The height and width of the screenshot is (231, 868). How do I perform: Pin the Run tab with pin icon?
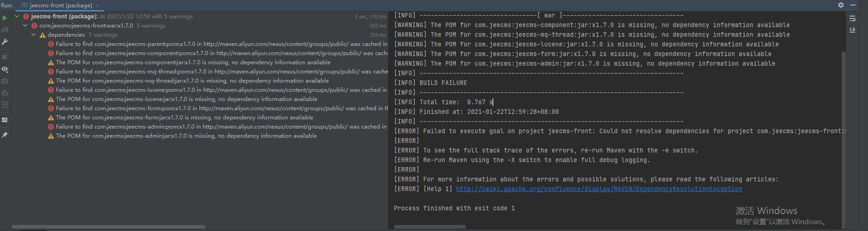(5, 135)
